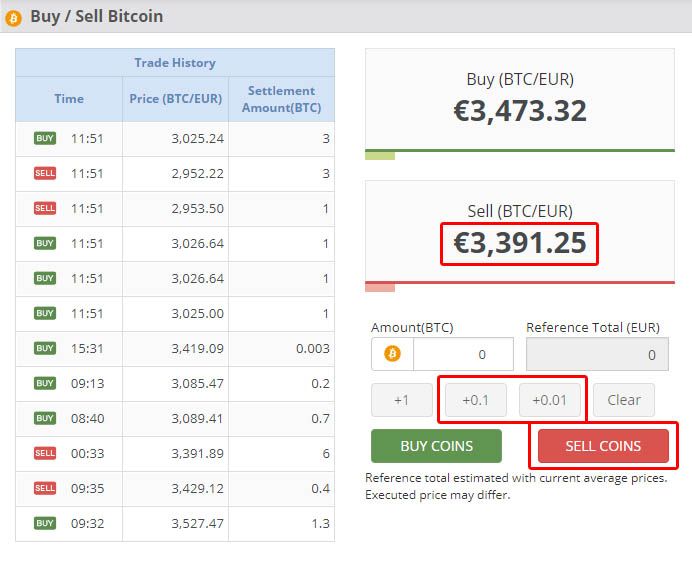The image size is (692, 564).
Task: Click the Bitcoin icon beside Amount field
Action: tap(392, 353)
